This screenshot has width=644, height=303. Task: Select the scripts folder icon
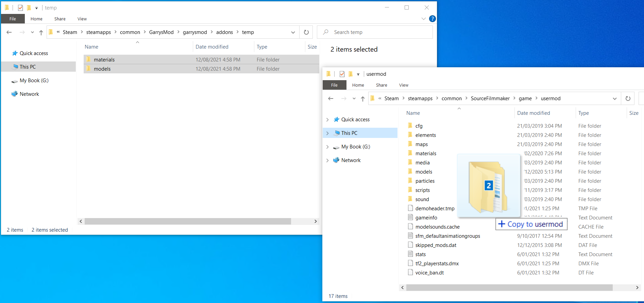[x=410, y=190]
